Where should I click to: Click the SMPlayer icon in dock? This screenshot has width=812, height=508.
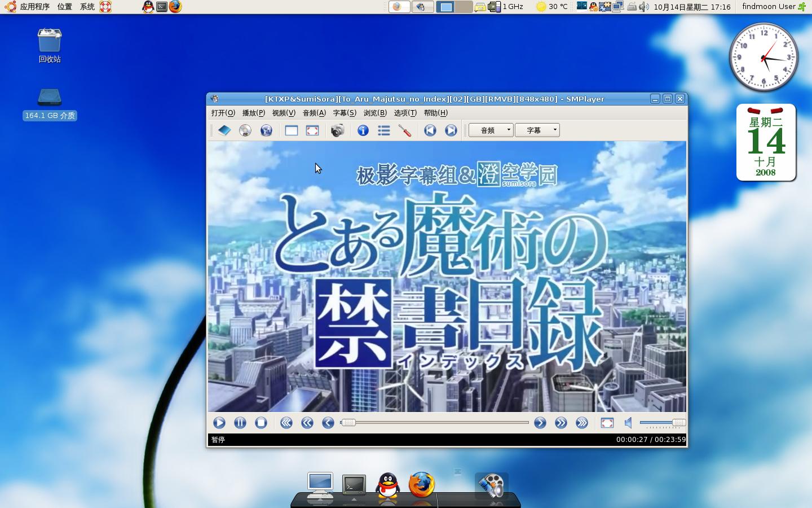(x=492, y=485)
